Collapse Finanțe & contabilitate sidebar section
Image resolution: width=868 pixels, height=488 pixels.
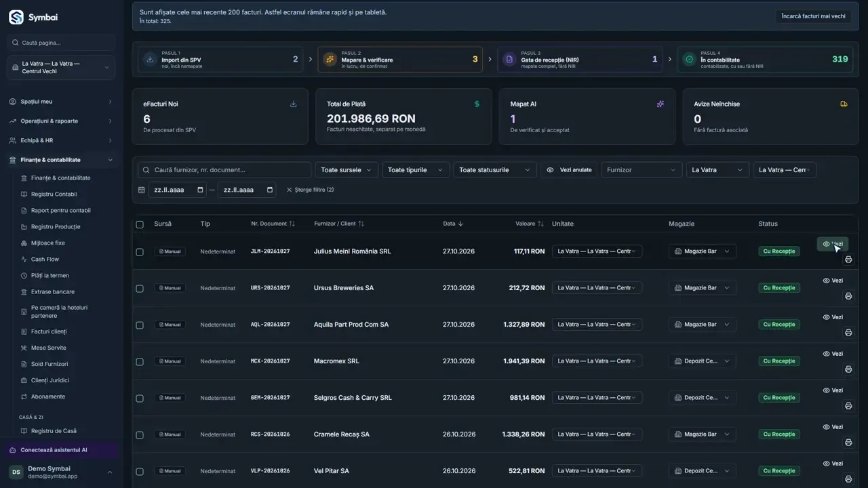tap(62, 160)
